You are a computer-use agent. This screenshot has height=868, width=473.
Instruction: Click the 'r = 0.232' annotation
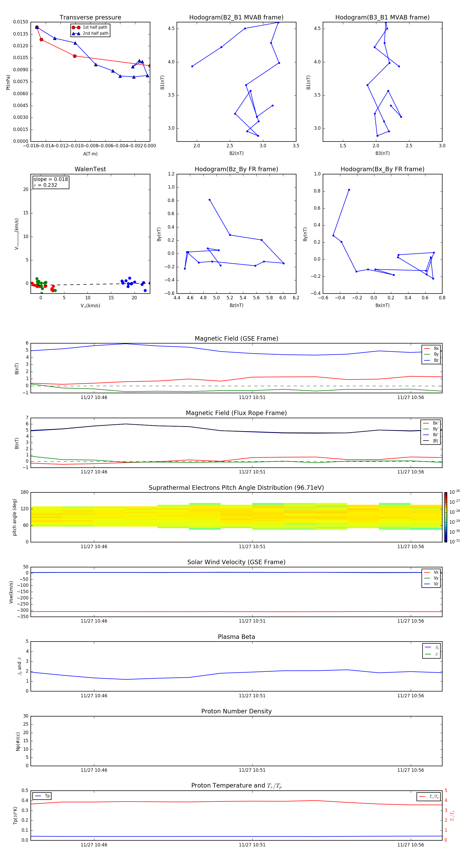pyautogui.click(x=45, y=185)
